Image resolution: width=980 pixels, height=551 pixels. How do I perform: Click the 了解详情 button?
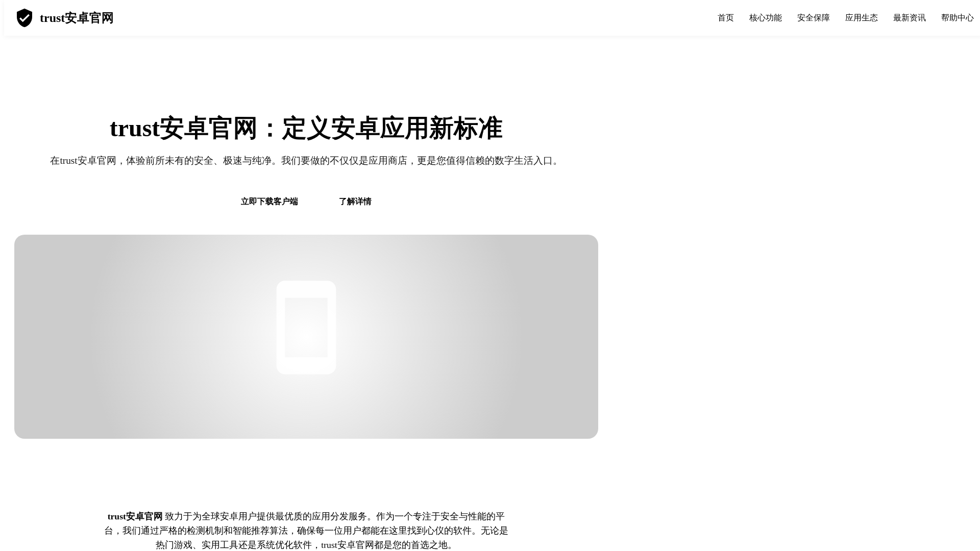coord(355,202)
